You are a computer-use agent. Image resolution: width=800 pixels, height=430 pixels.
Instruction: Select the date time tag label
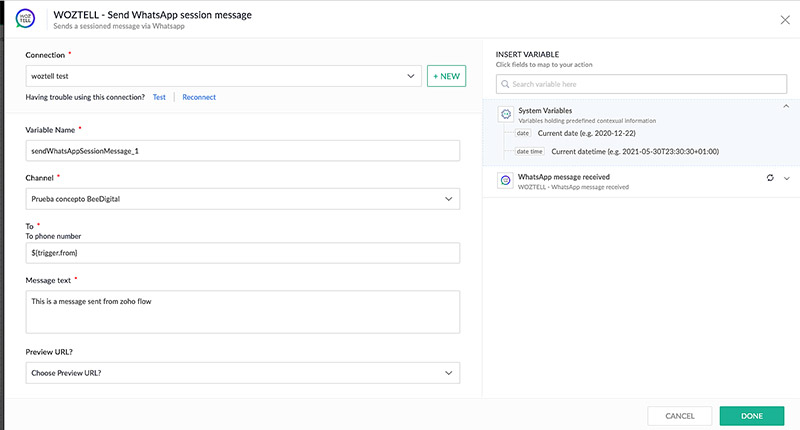coord(530,151)
